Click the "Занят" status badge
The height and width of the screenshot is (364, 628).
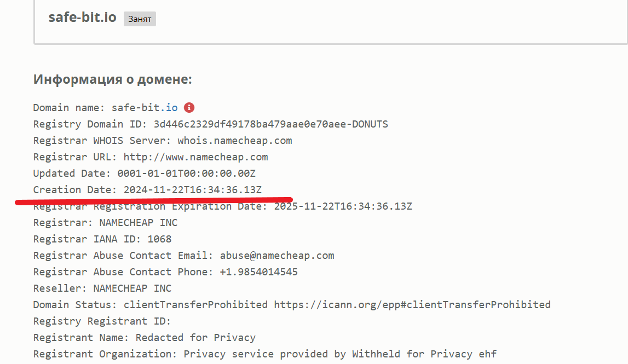tap(140, 19)
